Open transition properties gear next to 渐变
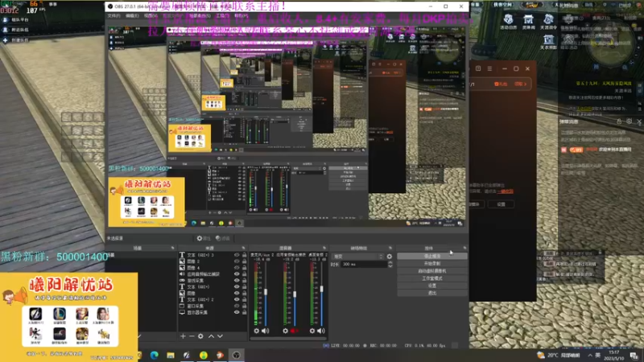This screenshot has height=362, width=644. (x=390, y=257)
